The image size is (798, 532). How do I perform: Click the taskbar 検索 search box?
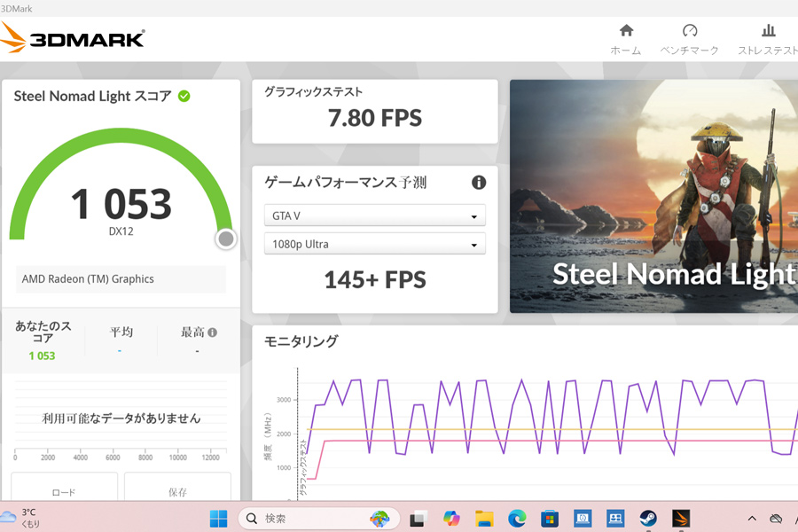(318, 518)
